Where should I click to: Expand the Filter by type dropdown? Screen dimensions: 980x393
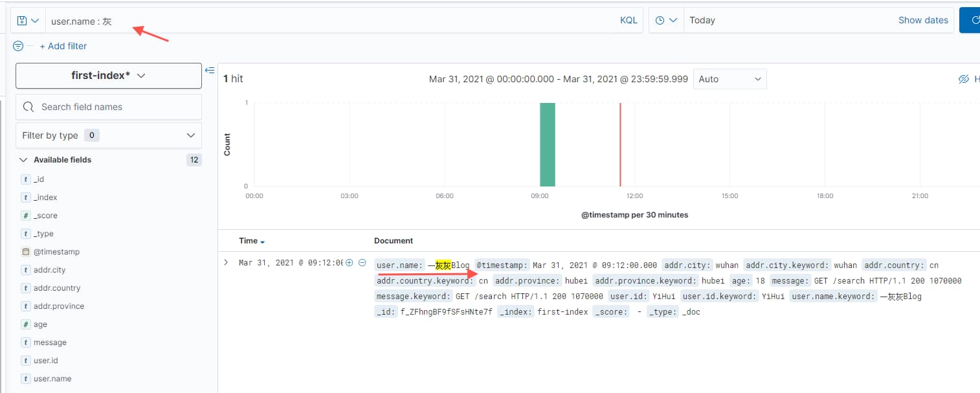tap(109, 135)
